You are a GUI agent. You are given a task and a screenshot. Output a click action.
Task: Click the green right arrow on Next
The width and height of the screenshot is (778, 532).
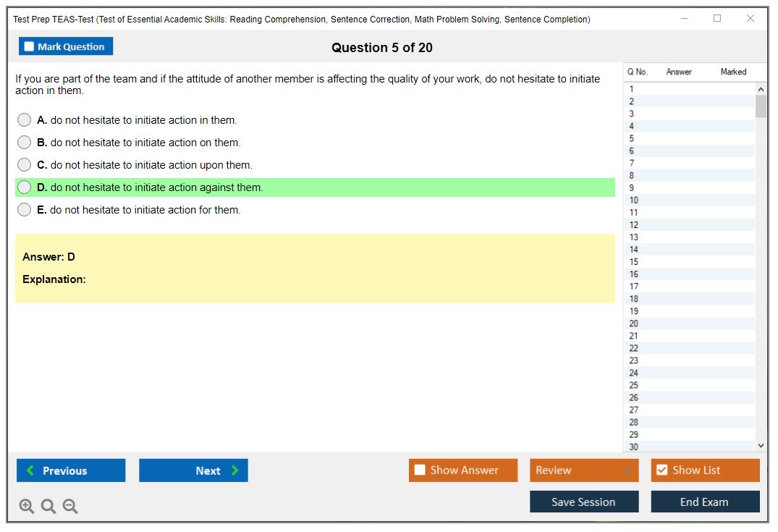click(x=235, y=470)
